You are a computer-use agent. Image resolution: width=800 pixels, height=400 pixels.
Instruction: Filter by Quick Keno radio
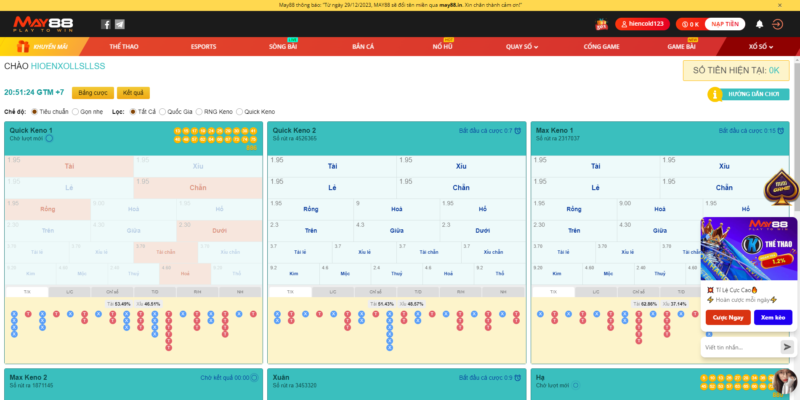pos(239,111)
